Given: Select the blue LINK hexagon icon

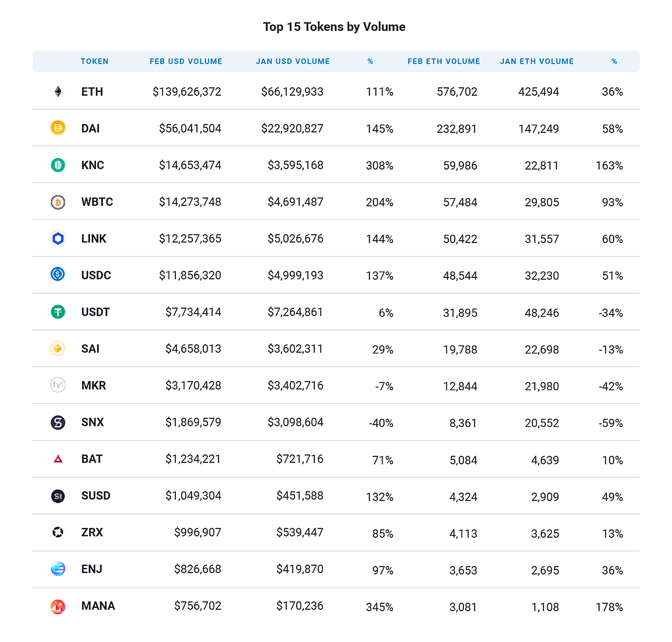Looking at the screenshot, I should click(58, 239).
